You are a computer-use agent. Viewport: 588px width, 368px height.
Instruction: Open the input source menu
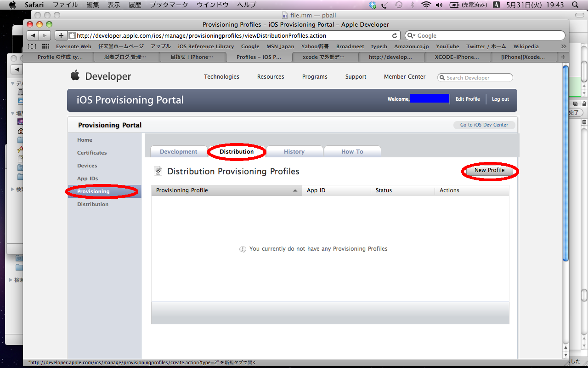tap(496, 5)
